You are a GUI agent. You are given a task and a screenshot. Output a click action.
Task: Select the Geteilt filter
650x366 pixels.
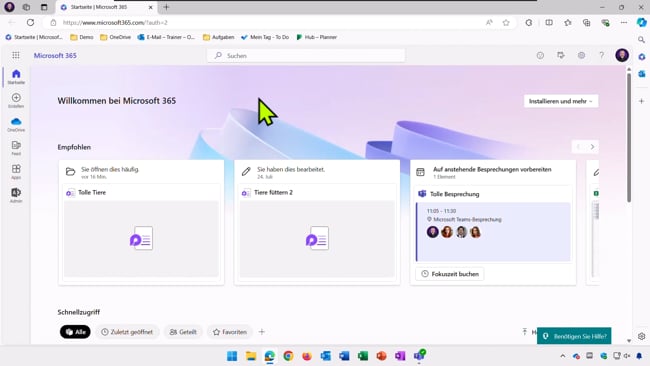coord(183,332)
